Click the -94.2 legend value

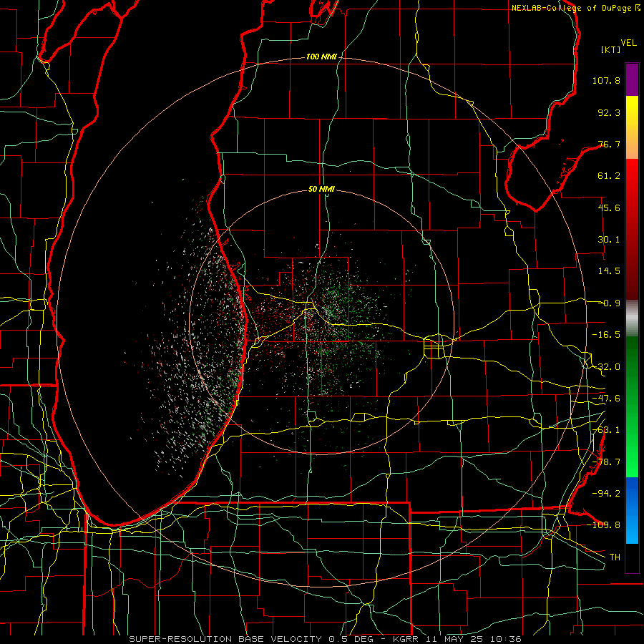pos(606,493)
